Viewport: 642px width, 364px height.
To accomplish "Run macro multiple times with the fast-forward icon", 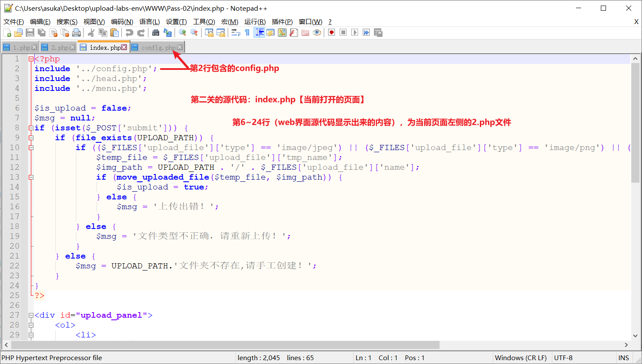I will pyautogui.click(x=366, y=33).
